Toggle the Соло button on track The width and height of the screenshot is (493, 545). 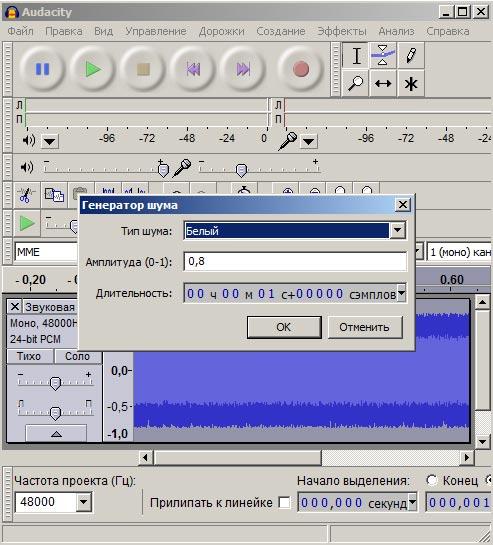pos(78,357)
